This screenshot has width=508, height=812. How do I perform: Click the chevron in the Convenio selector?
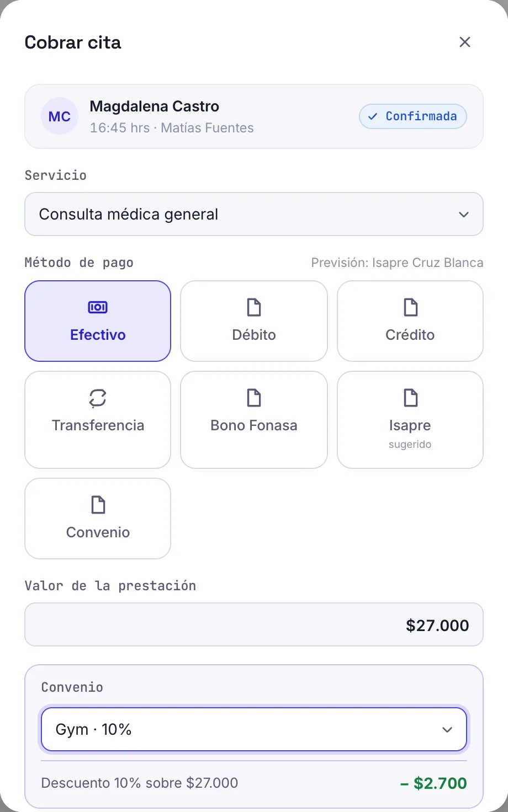coord(447,730)
